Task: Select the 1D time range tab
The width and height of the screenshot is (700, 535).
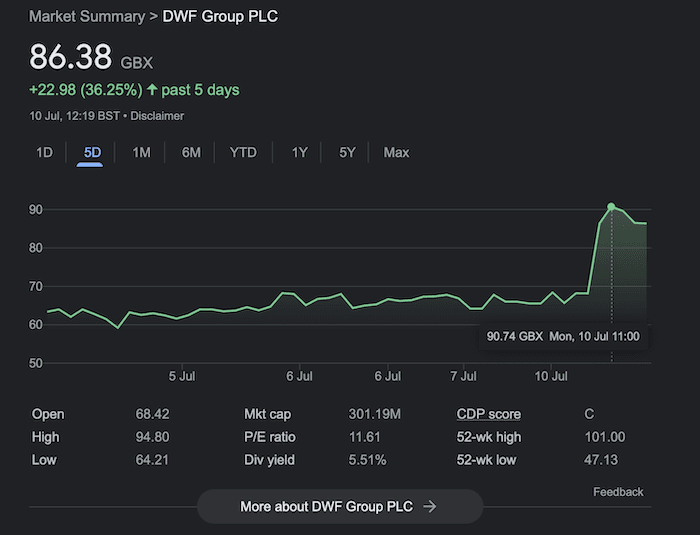Action: pyautogui.click(x=44, y=153)
